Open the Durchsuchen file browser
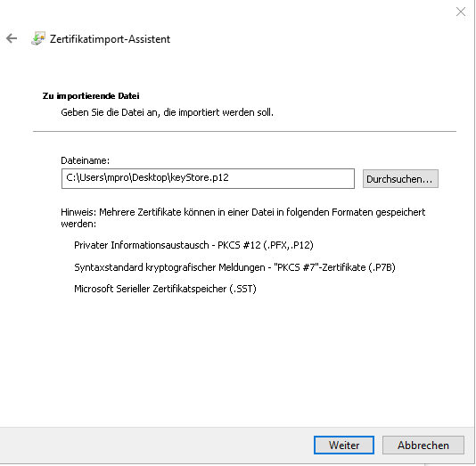This screenshot has width=476, height=466. (x=400, y=179)
